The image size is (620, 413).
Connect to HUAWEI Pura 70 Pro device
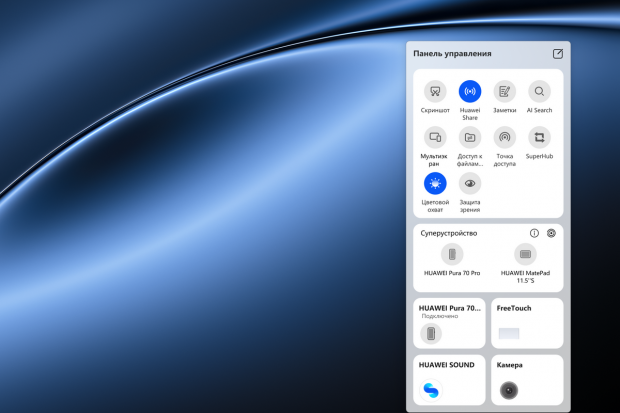(452, 254)
